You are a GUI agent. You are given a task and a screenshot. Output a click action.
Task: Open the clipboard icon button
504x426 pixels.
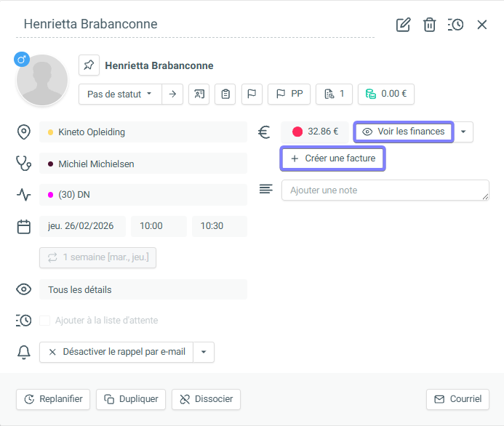[x=225, y=94]
